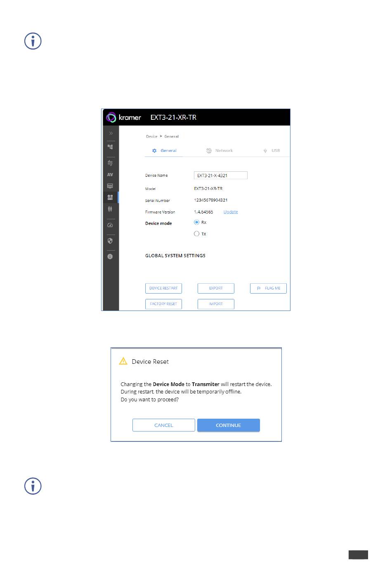Image resolution: width=392 pixels, height=569 pixels.
Task: Click the GLOBAL SYSTEM SETTINGS heading
Action: (x=175, y=256)
